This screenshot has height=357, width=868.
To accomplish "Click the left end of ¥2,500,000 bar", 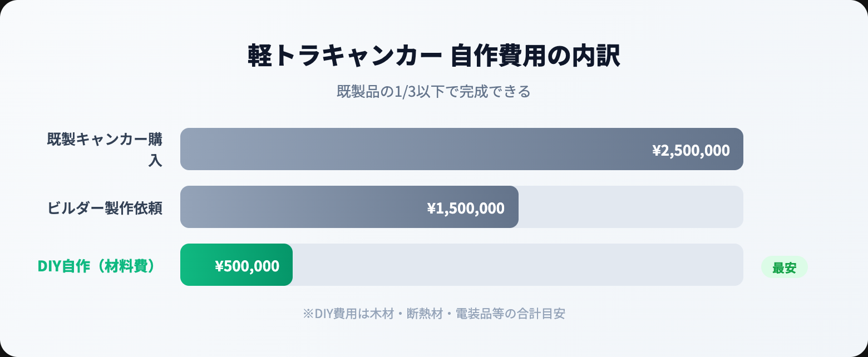I will pos(192,149).
